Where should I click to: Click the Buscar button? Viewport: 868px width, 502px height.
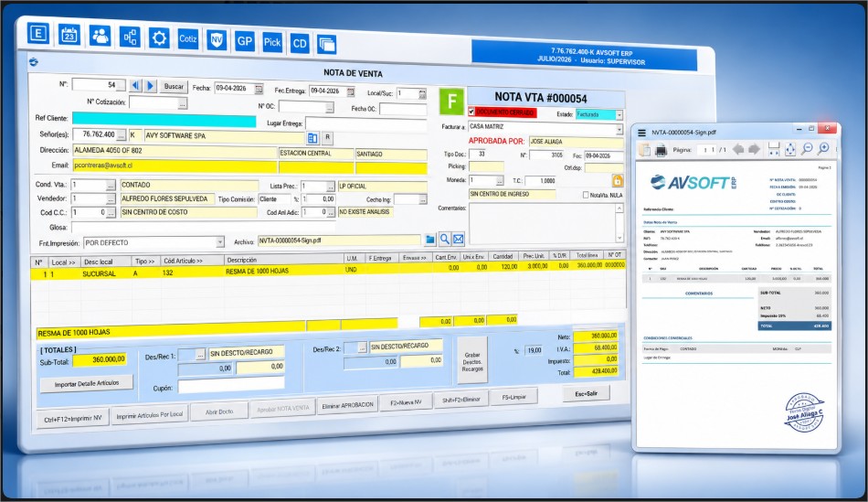174,87
